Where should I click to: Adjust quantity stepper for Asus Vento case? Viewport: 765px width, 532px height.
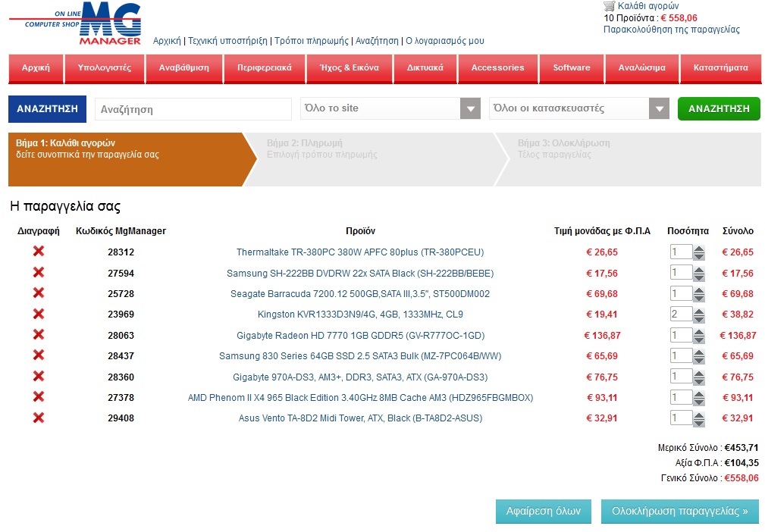pos(698,419)
